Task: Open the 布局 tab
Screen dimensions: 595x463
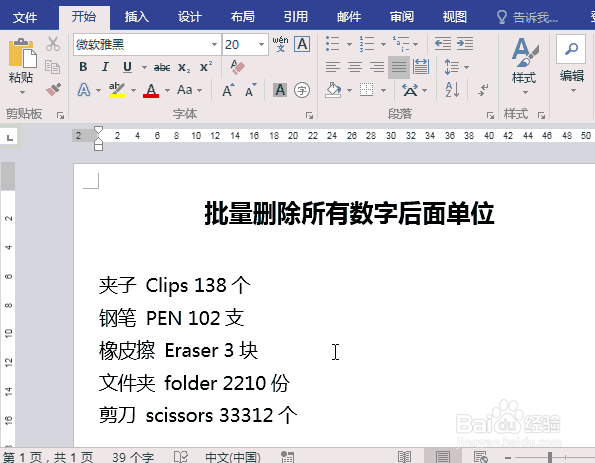Action: click(243, 17)
